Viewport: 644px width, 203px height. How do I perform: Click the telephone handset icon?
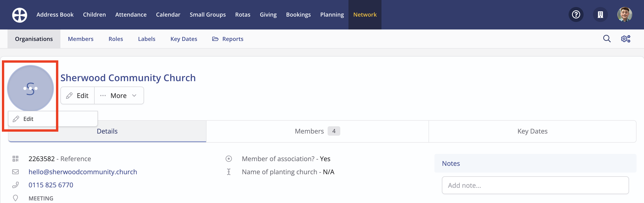(15, 185)
